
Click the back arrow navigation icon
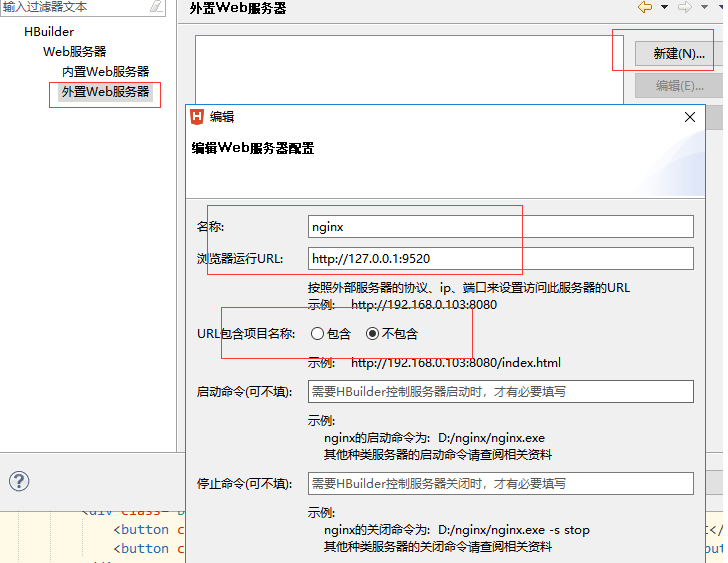(645, 7)
